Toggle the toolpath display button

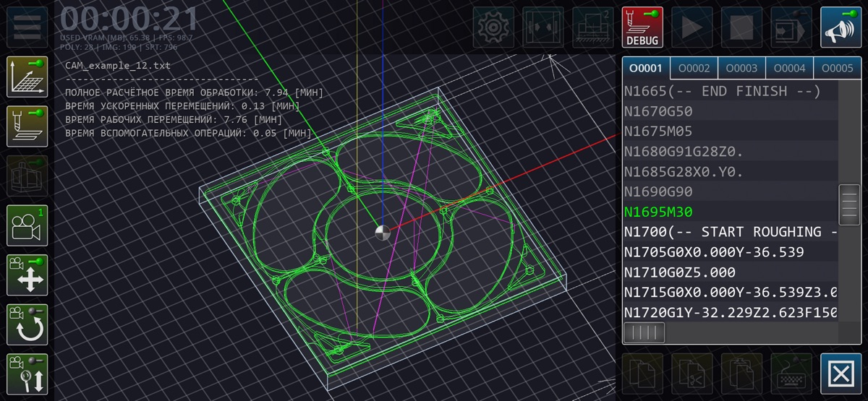click(27, 126)
